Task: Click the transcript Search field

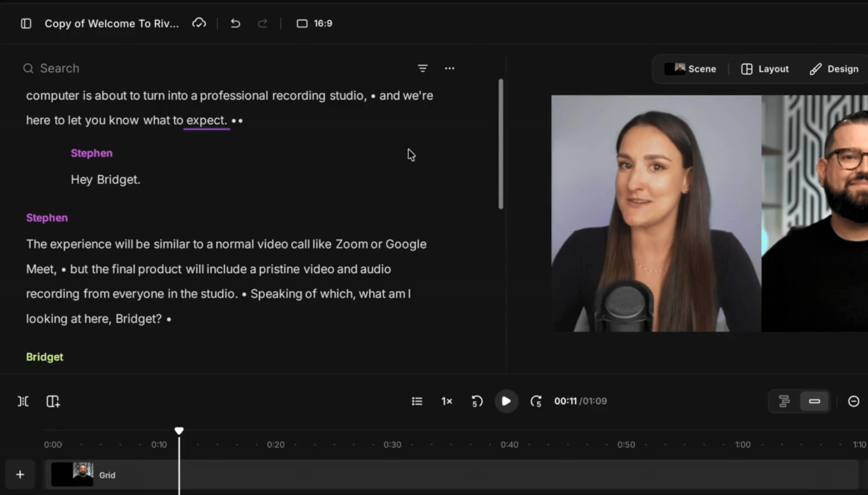Action: tap(59, 68)
